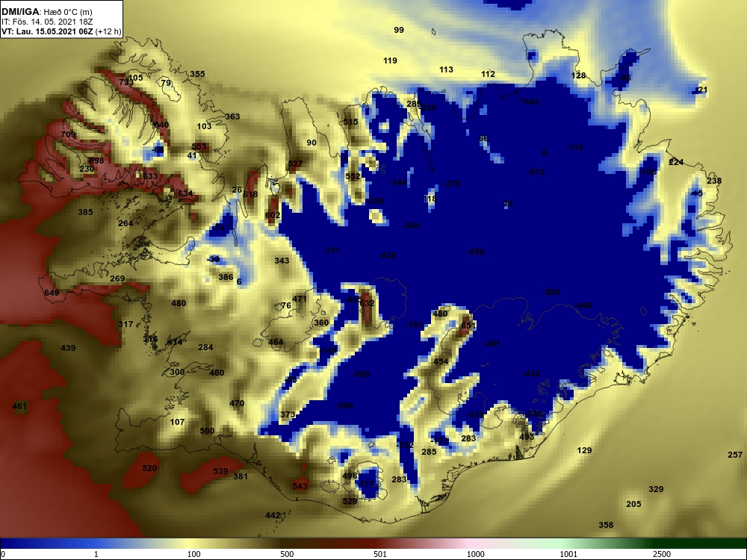Click the map value 539
This screenshot has height=560, width=747.
click(220, 471)
